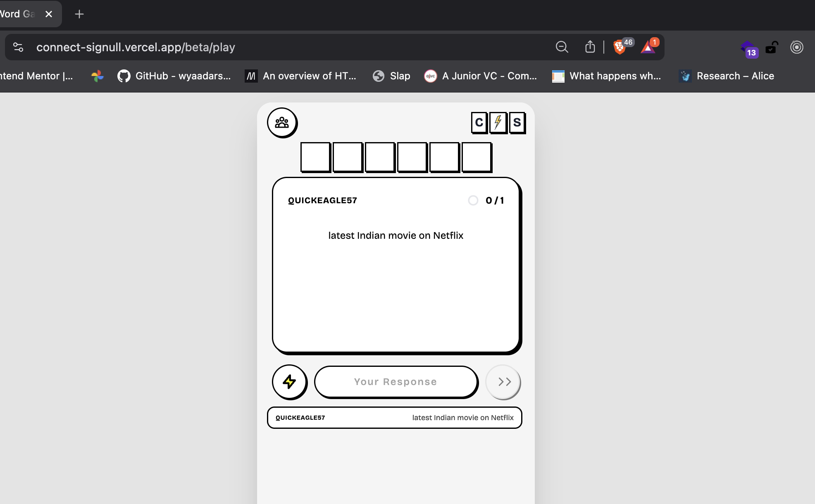The height and width of the screenshot is (504, 815).
Task: Select the circle indicator next to the 0/1 score
Action: (x=474, y=200)
